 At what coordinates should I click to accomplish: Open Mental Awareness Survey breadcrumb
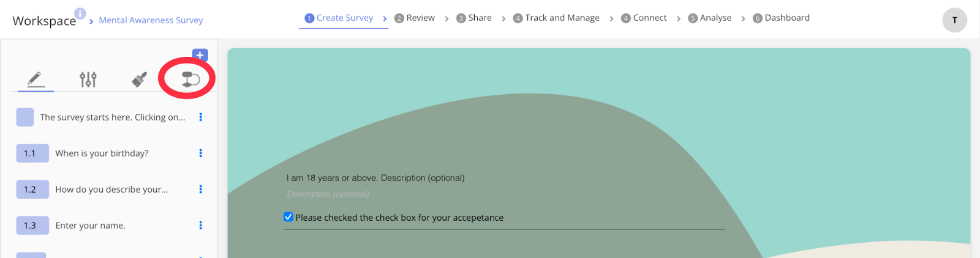(151, 20)
